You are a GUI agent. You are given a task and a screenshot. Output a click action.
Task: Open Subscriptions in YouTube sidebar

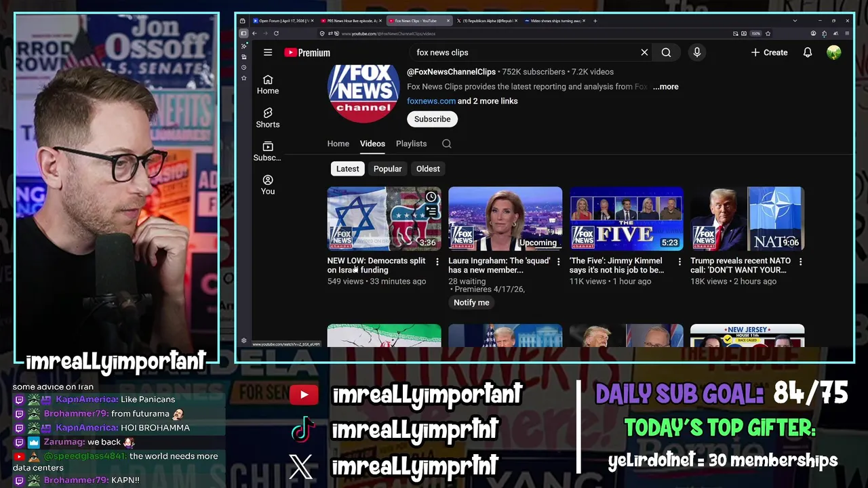coord(268,151)
